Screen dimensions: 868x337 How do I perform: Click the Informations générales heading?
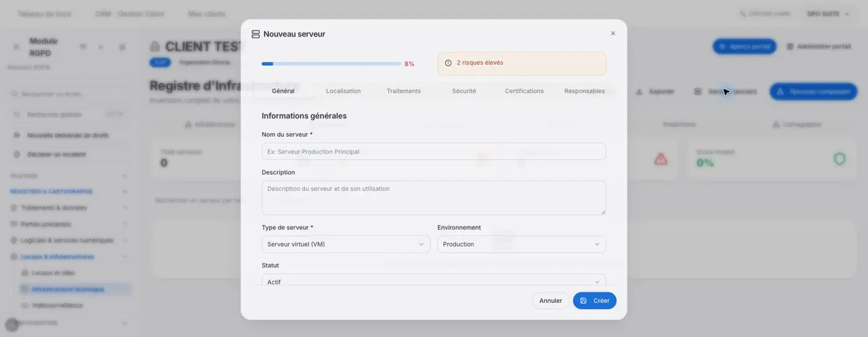304,116
